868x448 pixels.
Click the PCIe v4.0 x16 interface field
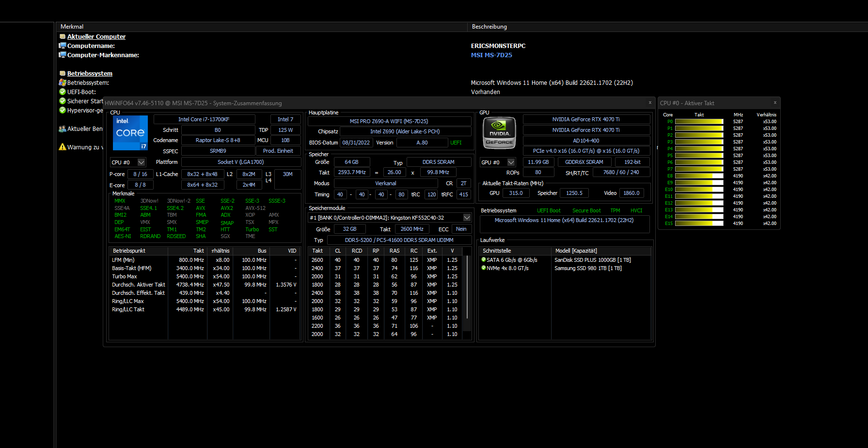click(x=586, y=151)
